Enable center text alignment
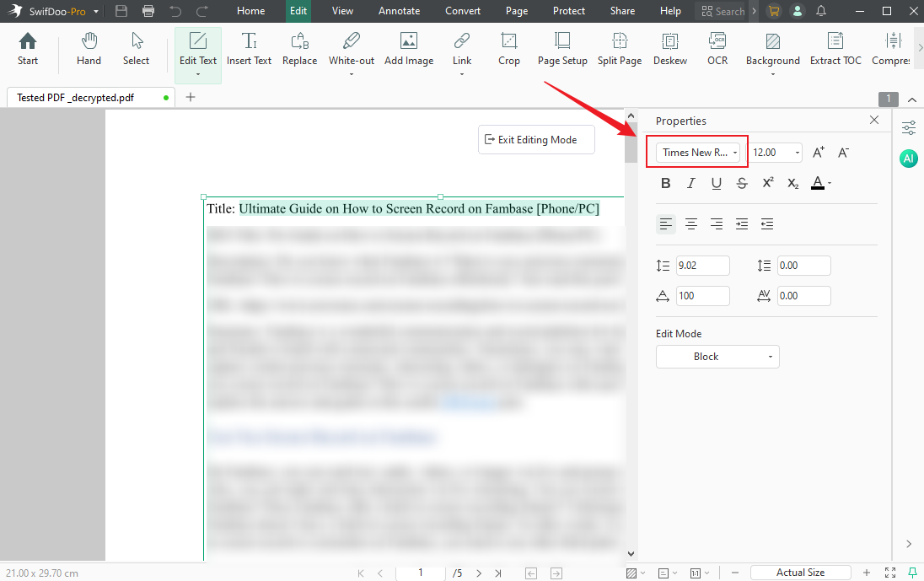 click(x=691, y=223)
